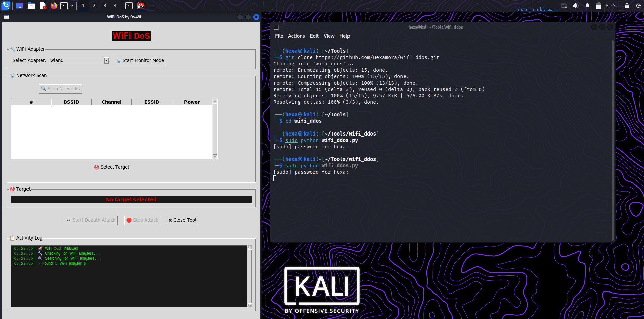Open the network connection status icon
644x319 pixels.
(564, 6)
